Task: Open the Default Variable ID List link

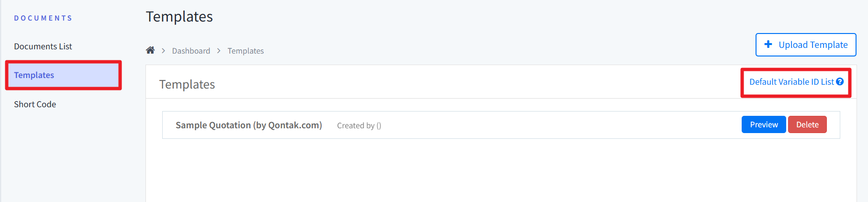Action: click(791, 82)
